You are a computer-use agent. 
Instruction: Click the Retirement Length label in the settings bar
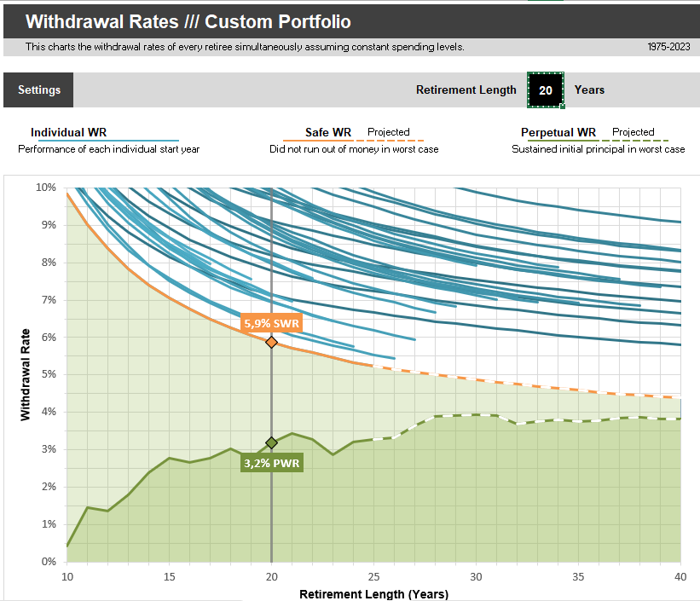click(x=466, y=90)
